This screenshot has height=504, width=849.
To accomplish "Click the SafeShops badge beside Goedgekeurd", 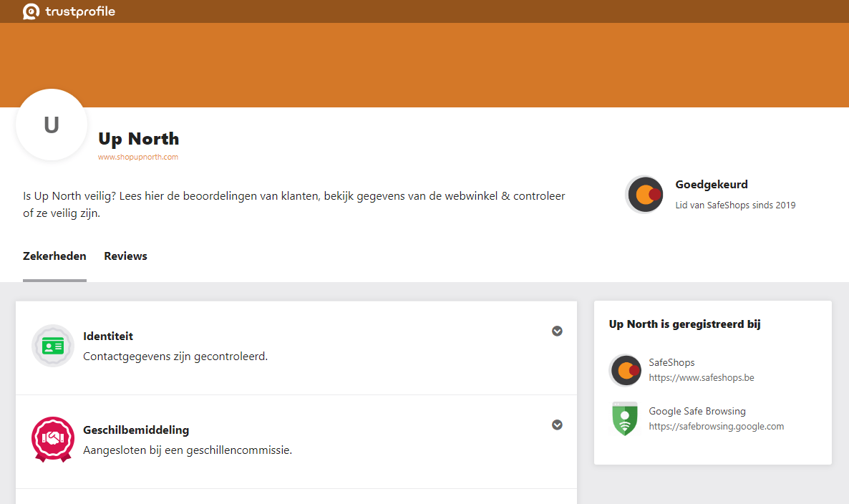I will click(644, 194).
